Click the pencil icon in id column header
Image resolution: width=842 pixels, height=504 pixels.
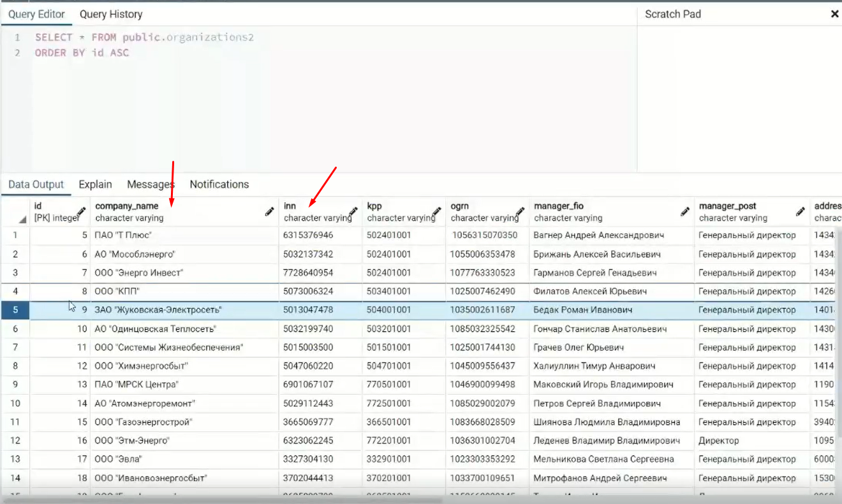tap(81, 211)
